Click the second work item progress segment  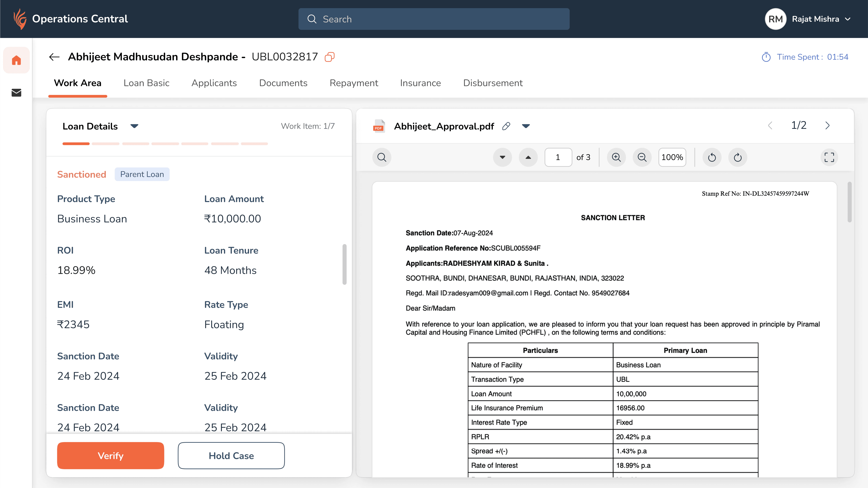(x=105, y=144)
